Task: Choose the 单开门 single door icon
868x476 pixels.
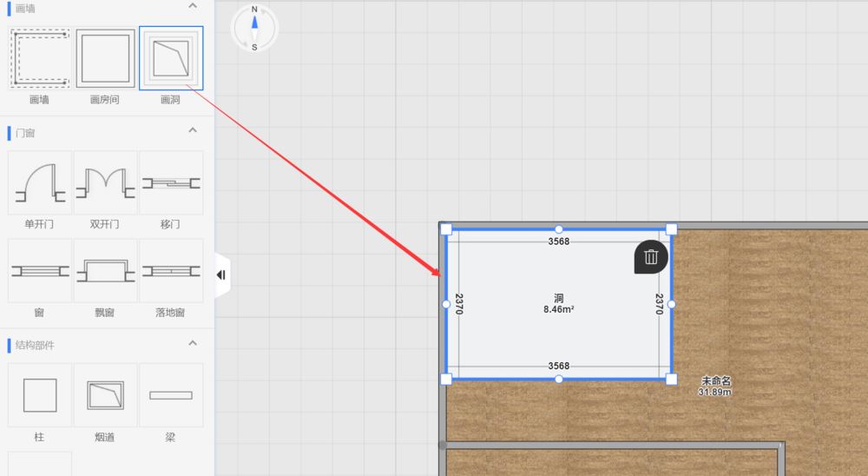Action: tap(39, 183)
